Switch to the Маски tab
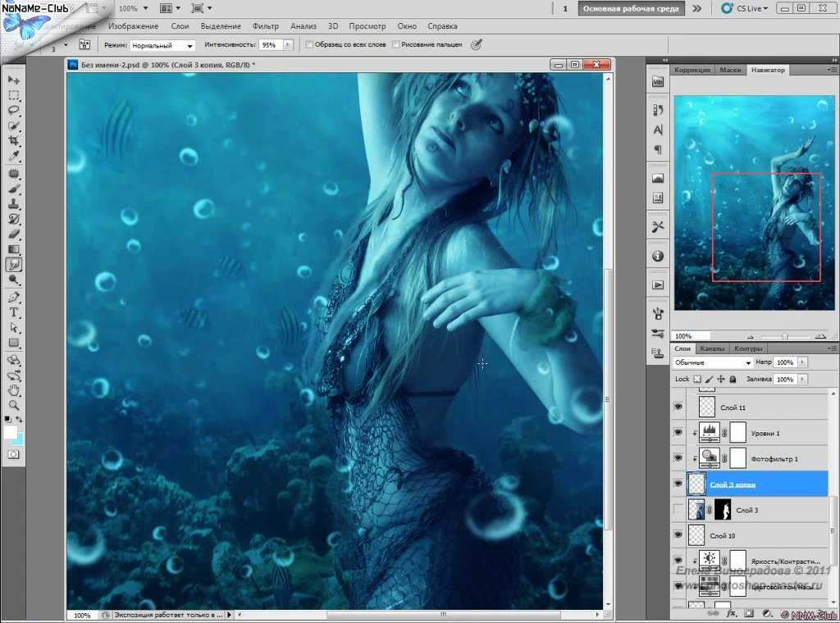Viewport: 840px width, 623px height. pos(730,70)
